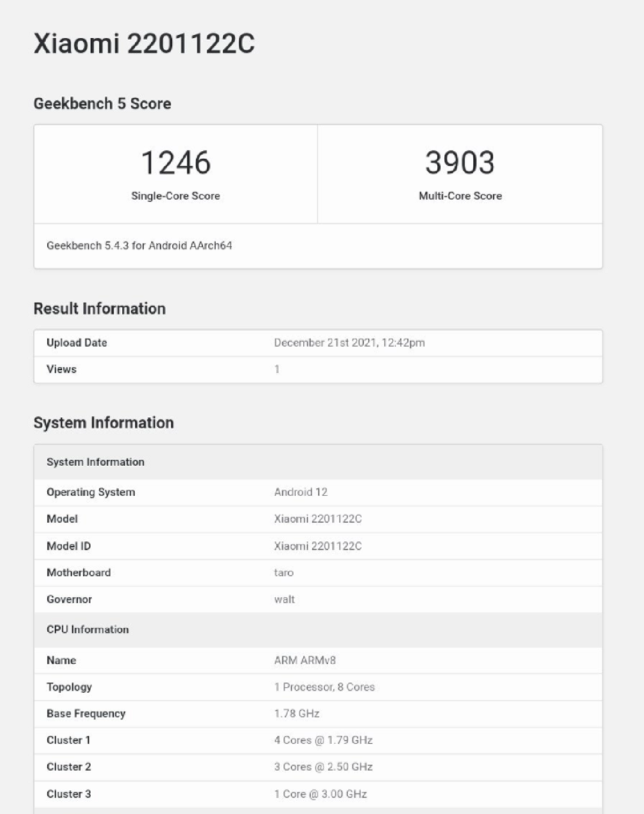644x814 pixels.
Task: Click the Views row label
Action: [x=61, y=369]
